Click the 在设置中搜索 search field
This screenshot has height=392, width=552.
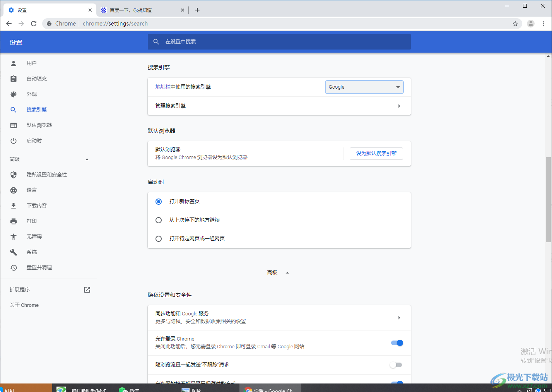tap(279, 41)
